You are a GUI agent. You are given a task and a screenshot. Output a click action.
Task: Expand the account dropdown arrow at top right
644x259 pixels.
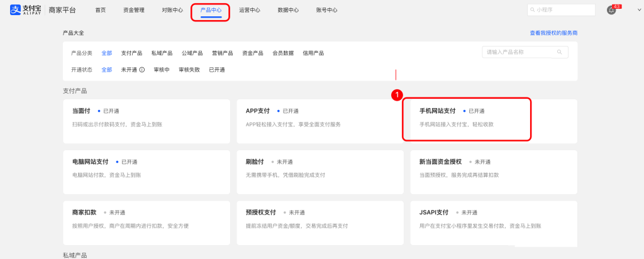click(631, 11)
